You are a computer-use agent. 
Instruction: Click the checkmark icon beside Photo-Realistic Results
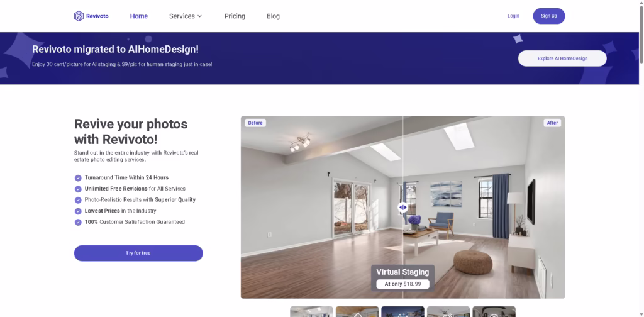(x=78, y=200)
